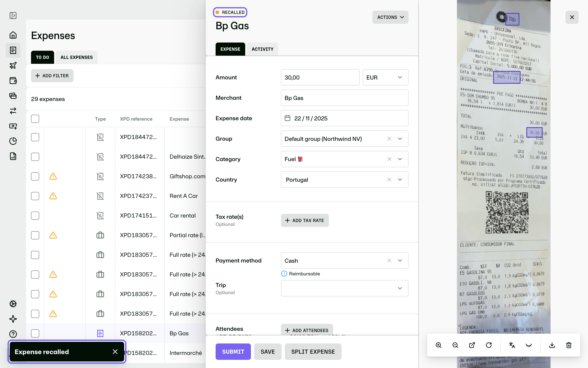Screen dimensions: 588x368
Task: Zoom out on the receipt image
Action: [455, 345]
